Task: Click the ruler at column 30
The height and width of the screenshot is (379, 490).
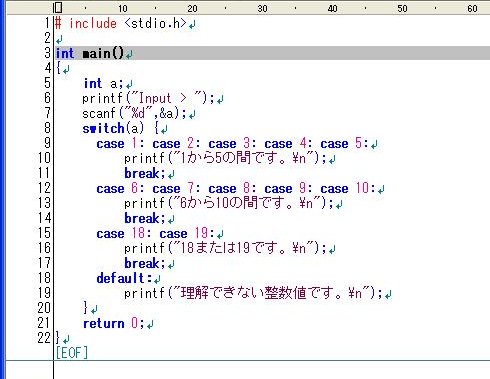Action: tap(262, 8)
